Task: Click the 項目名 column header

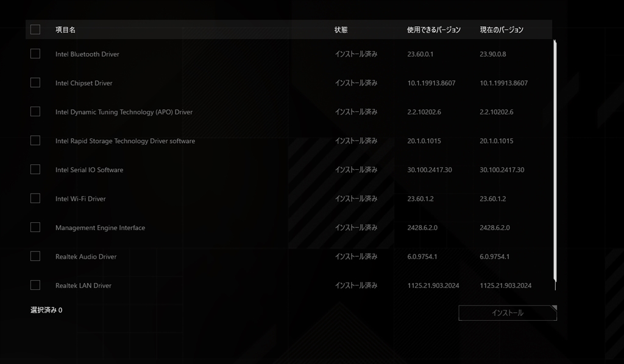Action: tap(65, 30)
